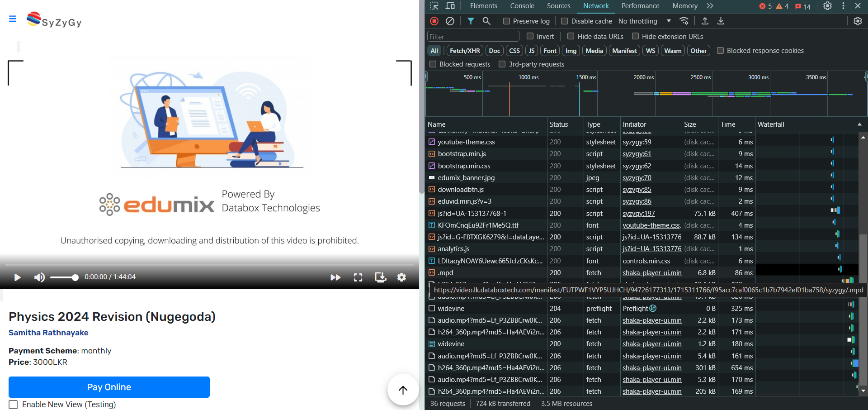
Task: Click the export HAR download icon
Action: [x=721, y=21]
